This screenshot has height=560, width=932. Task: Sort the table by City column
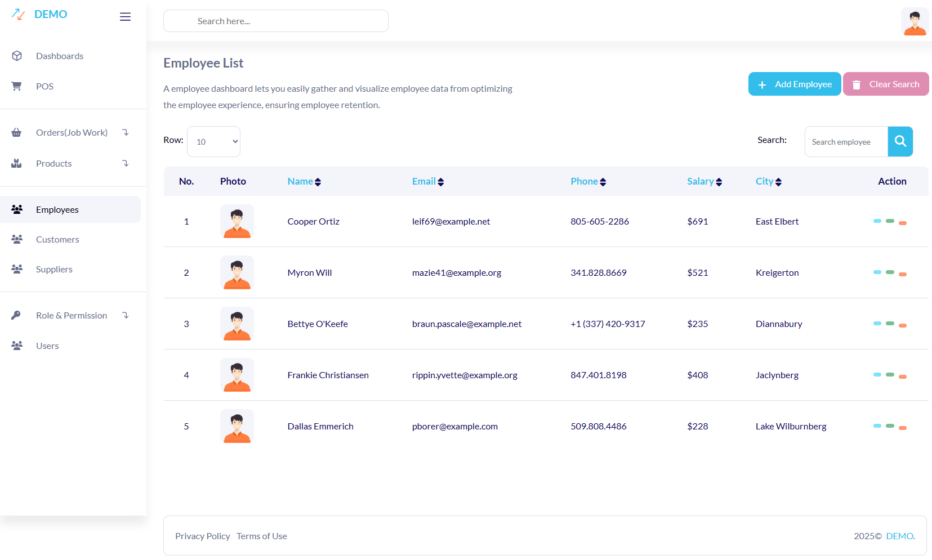point(768,181)
